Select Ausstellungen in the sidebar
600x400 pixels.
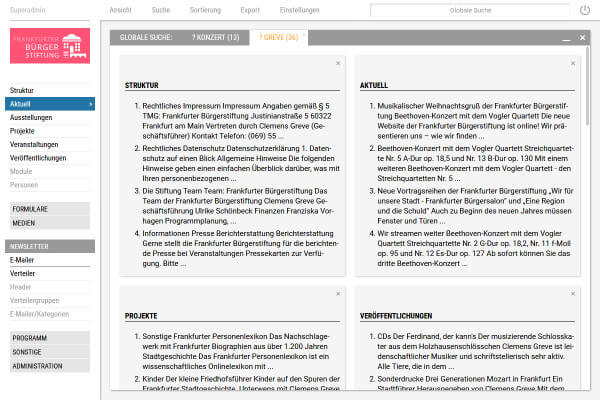pos(50,118)
